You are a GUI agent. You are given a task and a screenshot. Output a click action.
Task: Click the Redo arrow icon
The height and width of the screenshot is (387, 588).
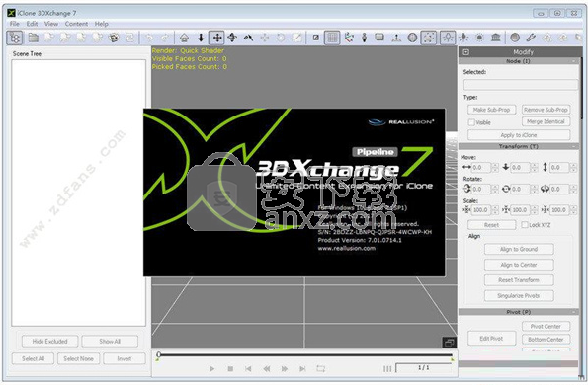tap(165, 38)
